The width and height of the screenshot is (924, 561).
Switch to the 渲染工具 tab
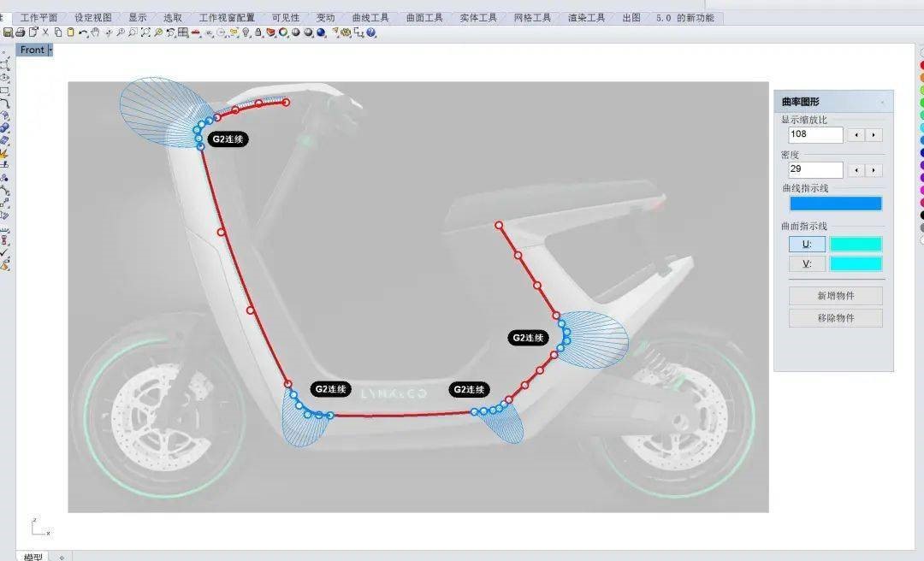[x=586, y=18]
